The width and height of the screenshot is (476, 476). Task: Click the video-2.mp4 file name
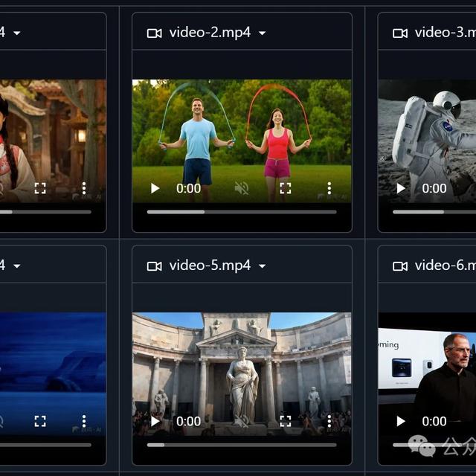pyautogui.click(x=210, y=33)
